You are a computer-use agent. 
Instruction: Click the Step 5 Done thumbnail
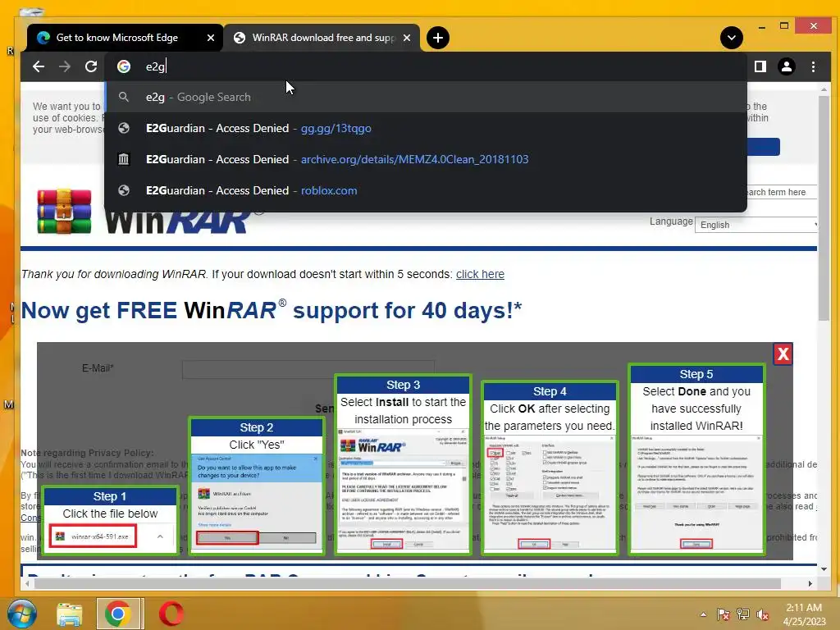(696, 459)
